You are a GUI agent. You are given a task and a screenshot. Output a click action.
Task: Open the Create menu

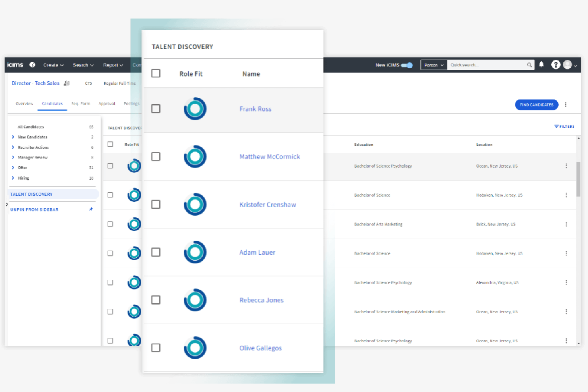point(52,65)
